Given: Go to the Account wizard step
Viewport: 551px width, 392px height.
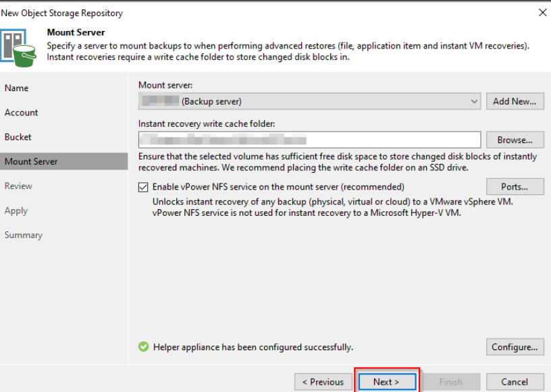Looking at the screenshot, I should pyautogui.click(x=22, y=113).
